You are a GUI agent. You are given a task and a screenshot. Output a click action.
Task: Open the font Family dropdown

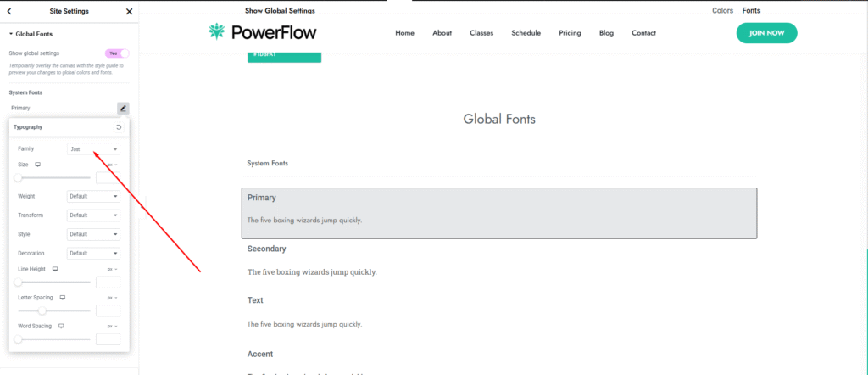[93, 149]
